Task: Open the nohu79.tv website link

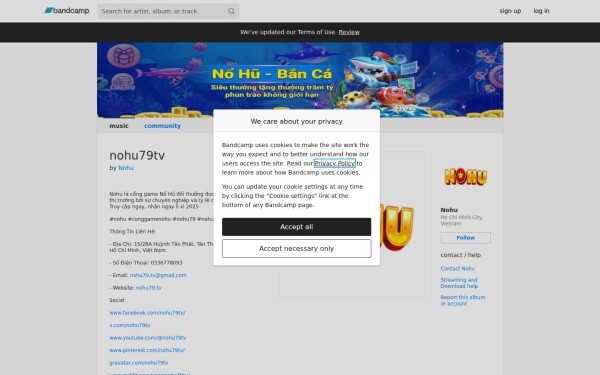Action: pos(148,288)
